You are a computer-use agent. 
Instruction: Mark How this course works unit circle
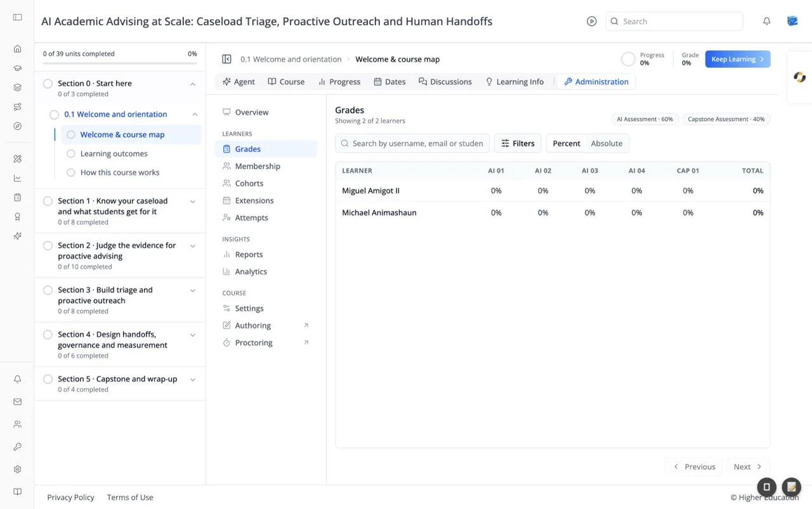[71, 172]
